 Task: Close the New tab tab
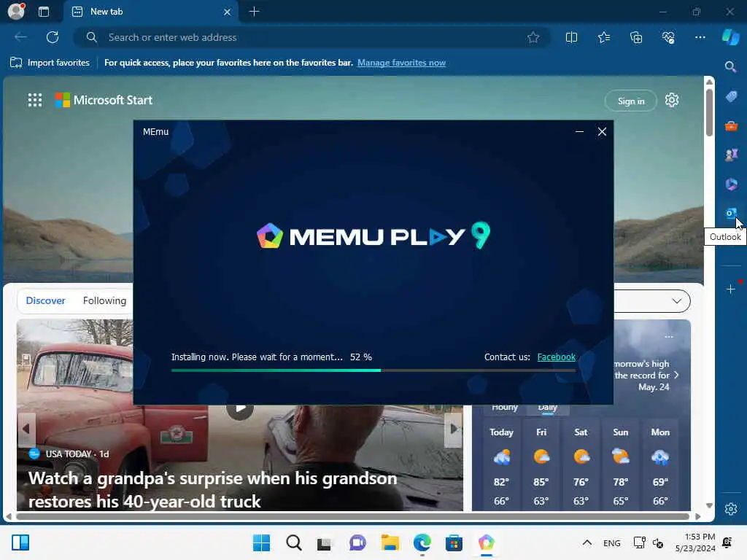point(228,12)
